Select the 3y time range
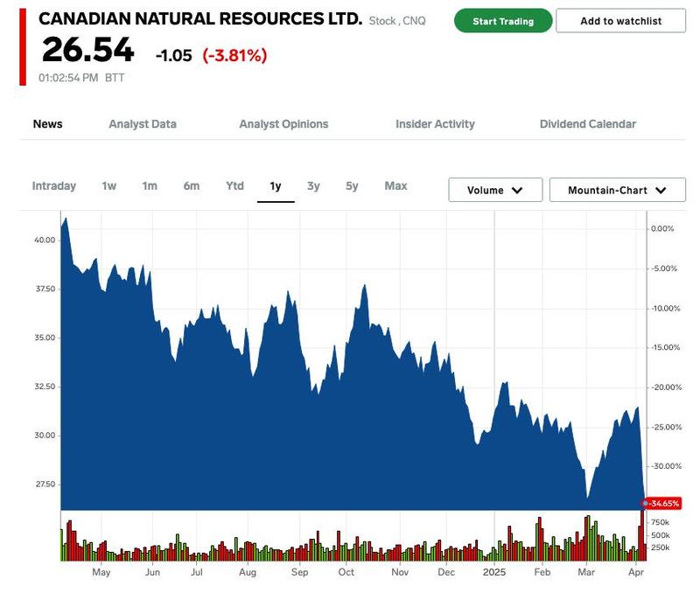The height and width of the screenshot is (600, 700). [313, 186]
